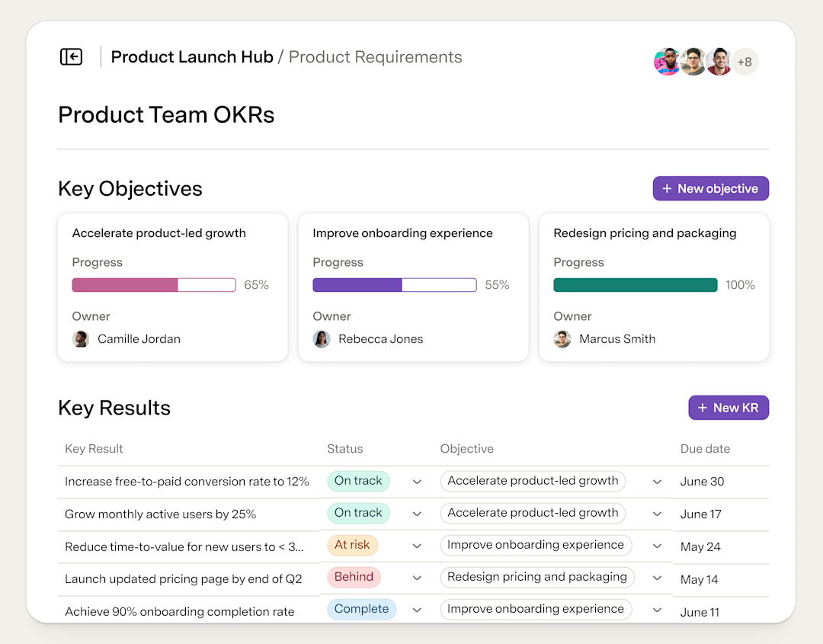Expand status dropdown for free-to-paid conversion row
The image size is (823, 644).
pyautogui.click(x=417, y=482)
